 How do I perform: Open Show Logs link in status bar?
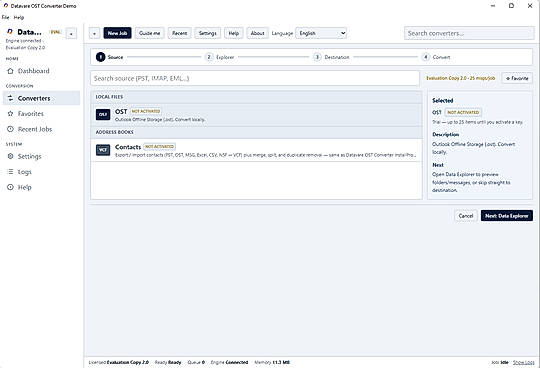pyautogui.click(x=523, y=362)
